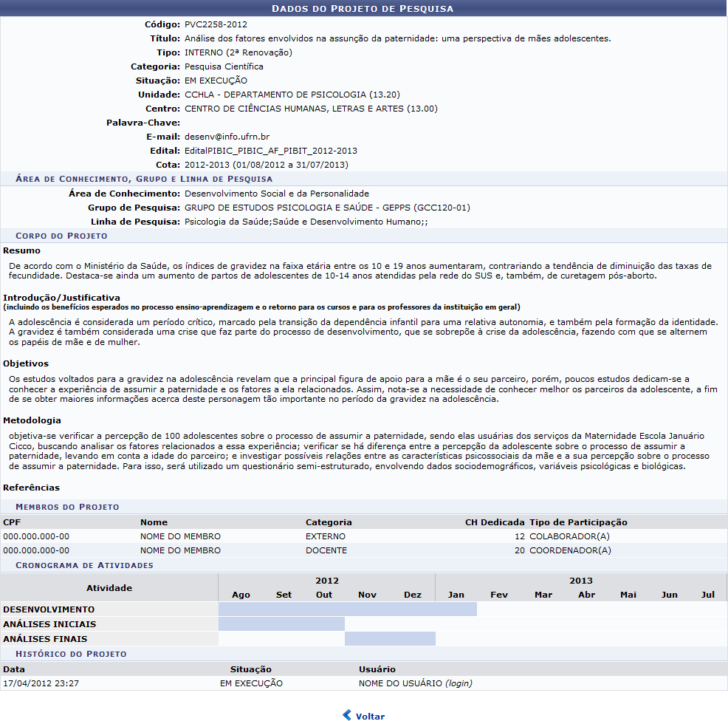
Task: Click the Voltar back arrow icon
Action: click(347, 715)
